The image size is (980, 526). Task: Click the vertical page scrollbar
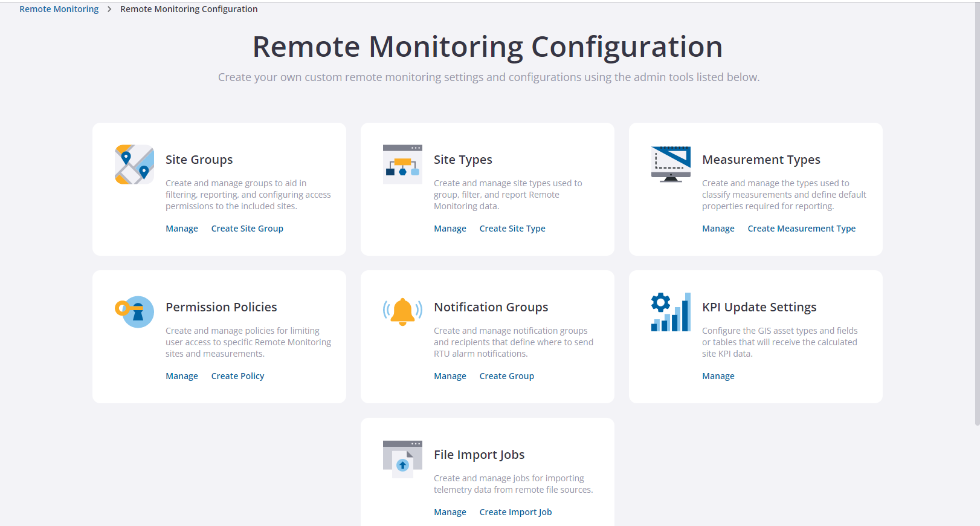click(977, 212)
